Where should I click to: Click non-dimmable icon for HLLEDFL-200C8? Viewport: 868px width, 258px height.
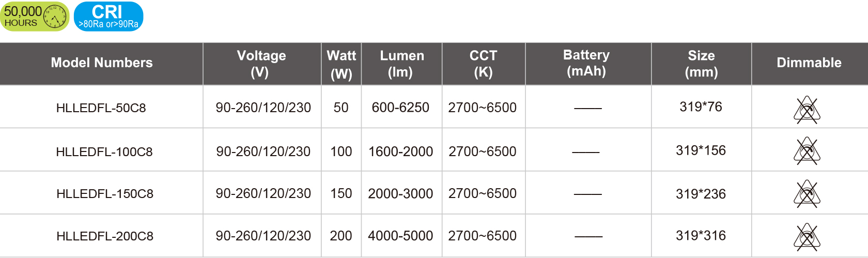(807, 237)
